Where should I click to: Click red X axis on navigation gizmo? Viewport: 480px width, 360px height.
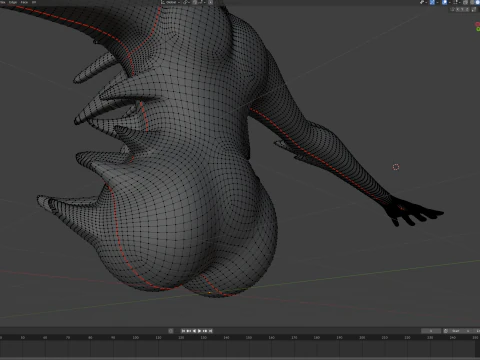(x=478, y=24)
